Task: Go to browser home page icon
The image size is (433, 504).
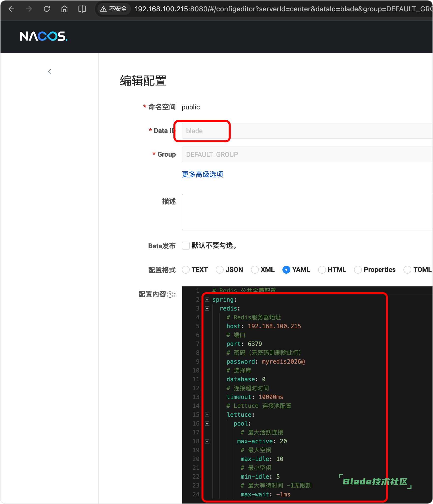Action: click(64, 9)
